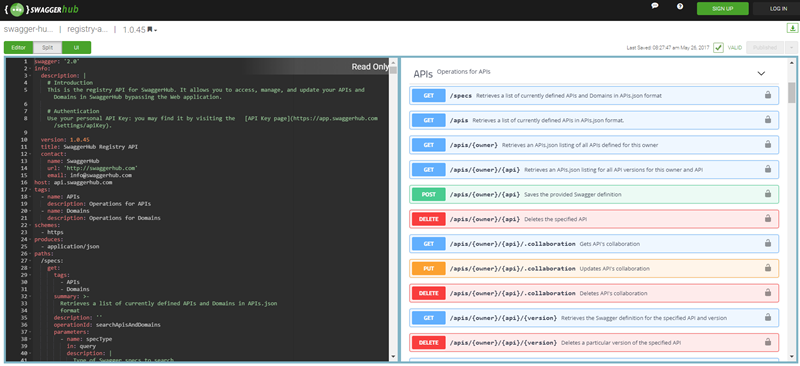Click lock icon on DELETE .collaboration row

pyautogui.click(x=767, y=293)
